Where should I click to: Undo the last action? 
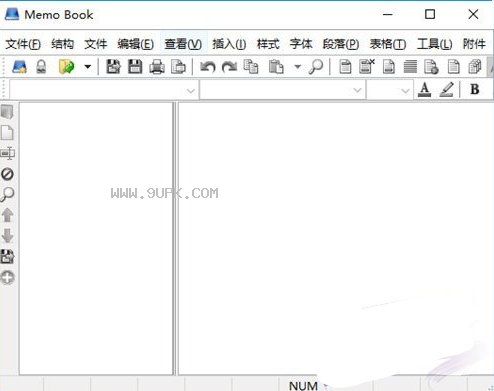[x=208, y=67]
